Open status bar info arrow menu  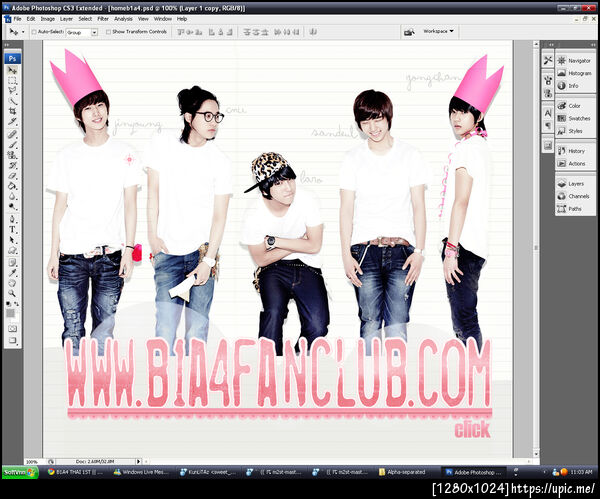click(139, 461)
